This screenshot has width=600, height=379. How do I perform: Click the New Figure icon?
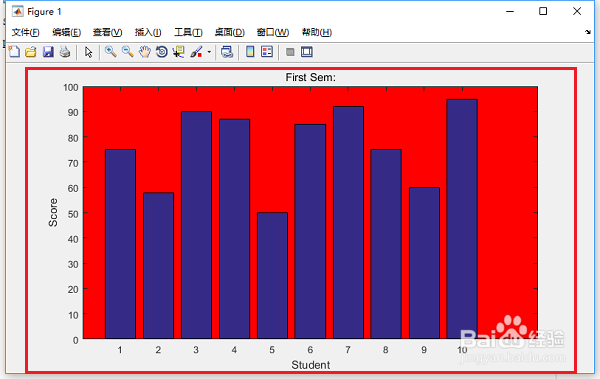[14, 52]
